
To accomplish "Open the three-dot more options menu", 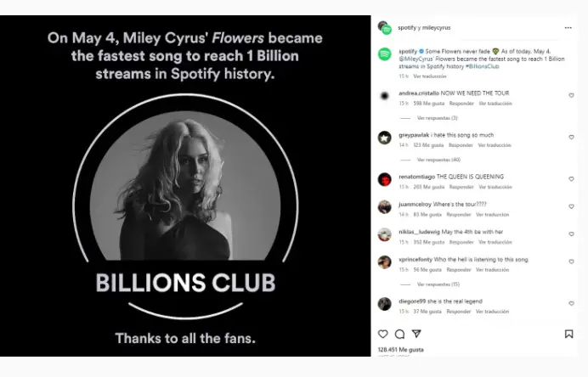I will pos(568,27).
